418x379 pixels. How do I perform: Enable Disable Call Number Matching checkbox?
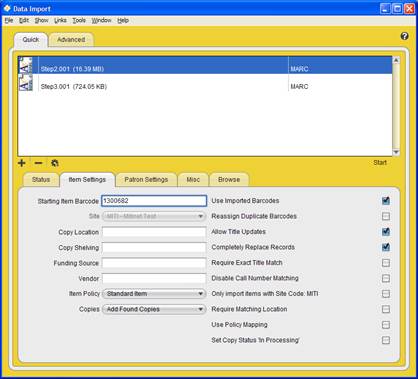[x=386, y=278]
